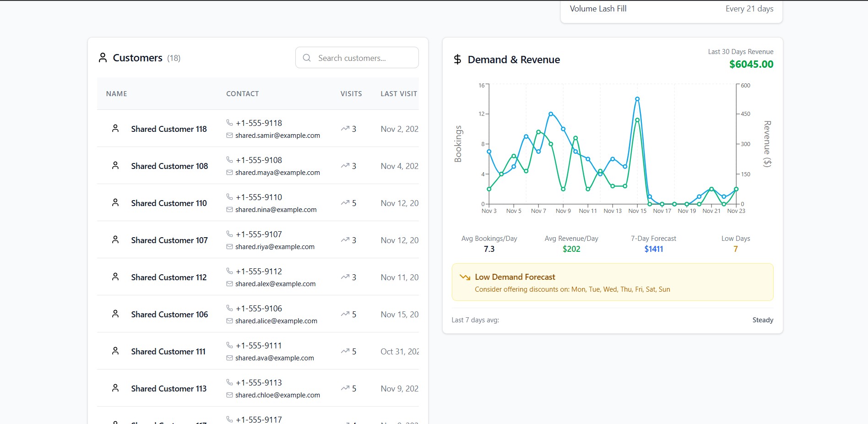Click the envelope icon beside shared.samir@example.com

(x=230, y=136)
